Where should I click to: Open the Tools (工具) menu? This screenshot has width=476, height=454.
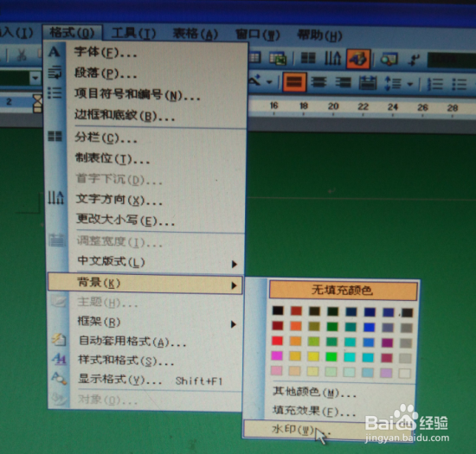tap(133, 34)
